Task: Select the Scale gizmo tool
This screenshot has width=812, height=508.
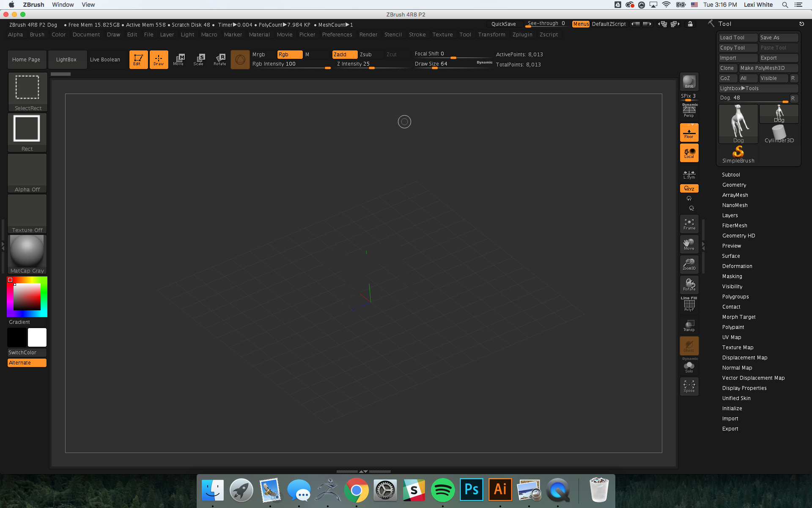Action: [199, 60]
